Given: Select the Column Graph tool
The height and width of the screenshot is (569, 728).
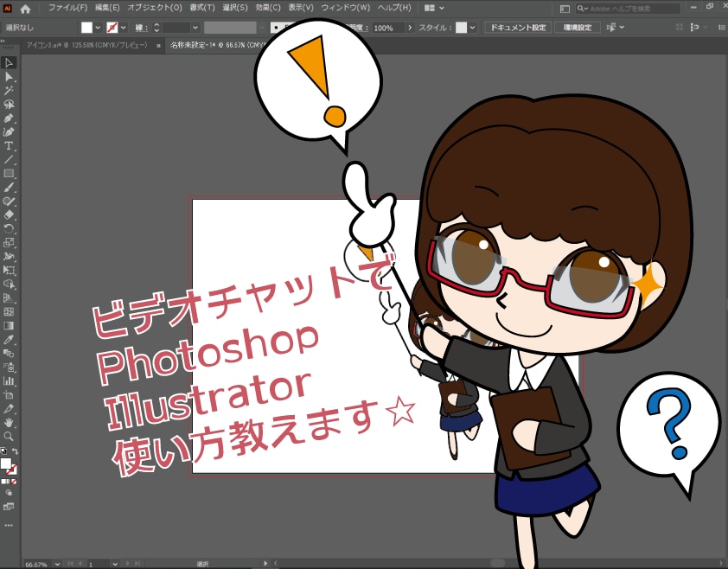Looking at the screenshot, I should point(9,381).
